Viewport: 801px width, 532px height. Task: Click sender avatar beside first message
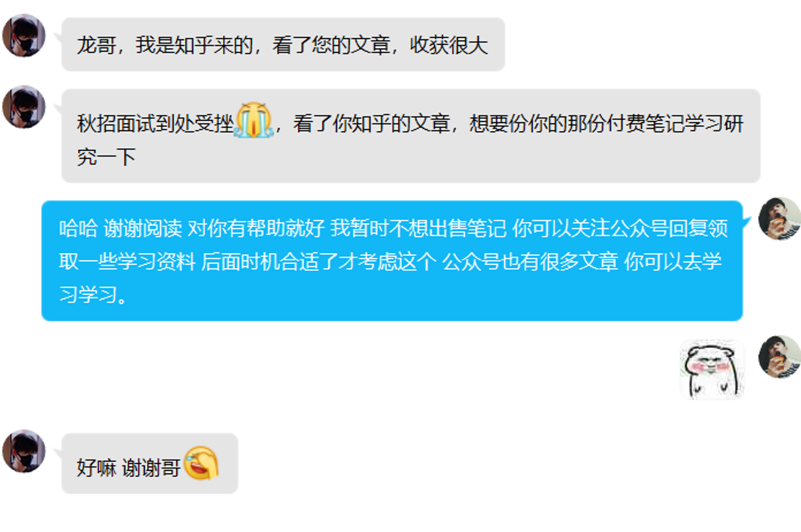click(24, 35)
